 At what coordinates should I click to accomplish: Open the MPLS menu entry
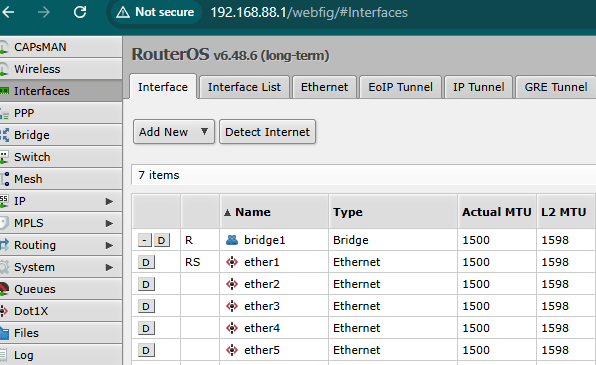click(x=61, y=223)
